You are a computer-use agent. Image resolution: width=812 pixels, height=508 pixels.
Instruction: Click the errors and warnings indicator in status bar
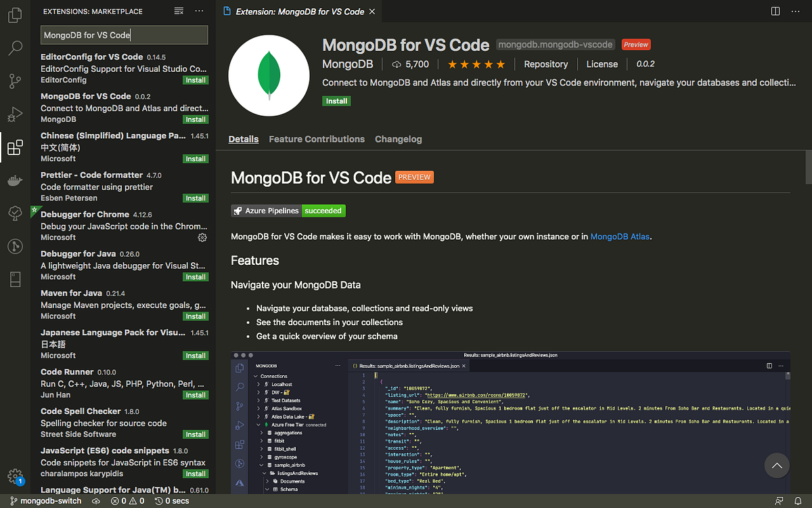coord(126,501)
